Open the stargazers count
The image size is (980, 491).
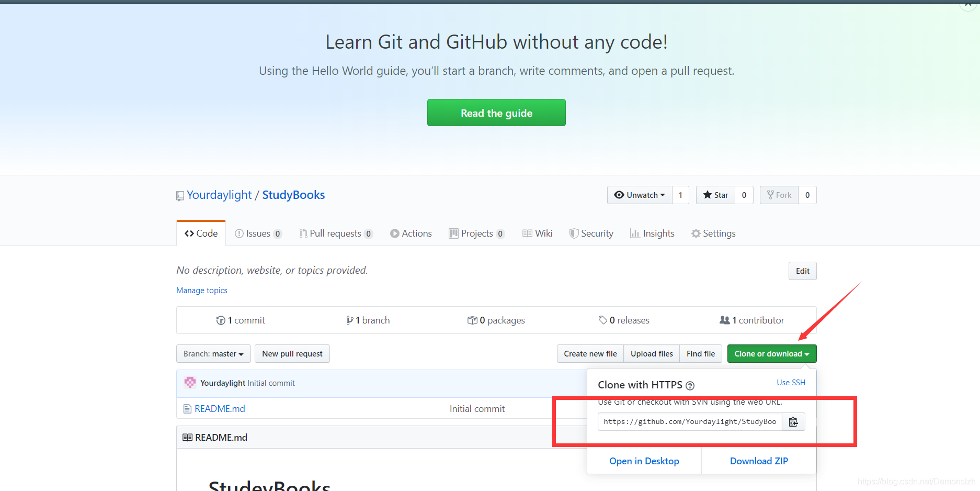pos(744,195)
